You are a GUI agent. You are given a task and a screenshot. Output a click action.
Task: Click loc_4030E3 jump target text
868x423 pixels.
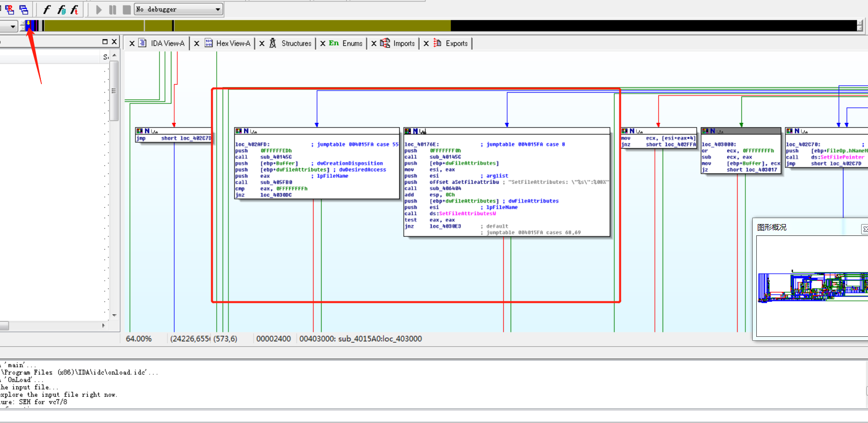click(x=446, y=227)
